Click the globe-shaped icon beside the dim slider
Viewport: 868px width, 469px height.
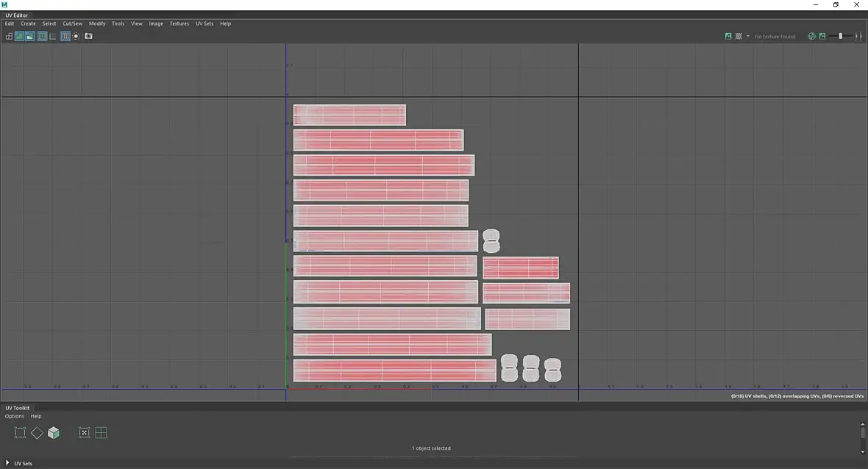click(811, 36)
